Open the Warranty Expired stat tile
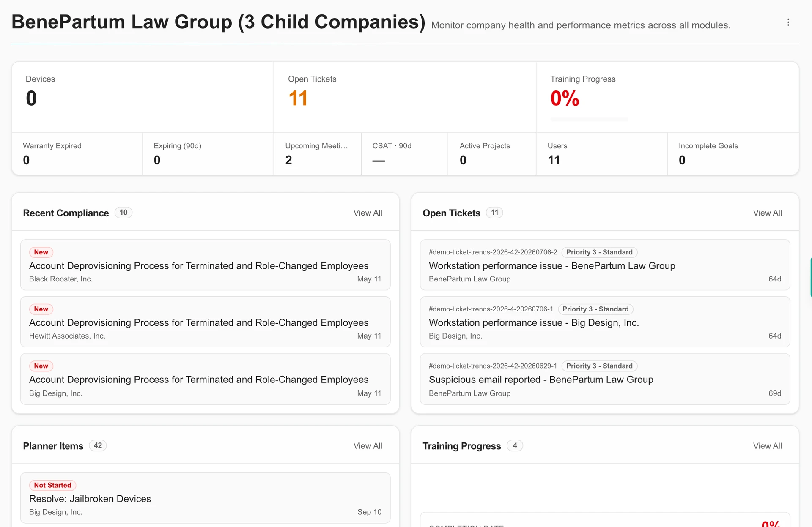Viewport: 812px width, 527px height. tap(77, 154)
